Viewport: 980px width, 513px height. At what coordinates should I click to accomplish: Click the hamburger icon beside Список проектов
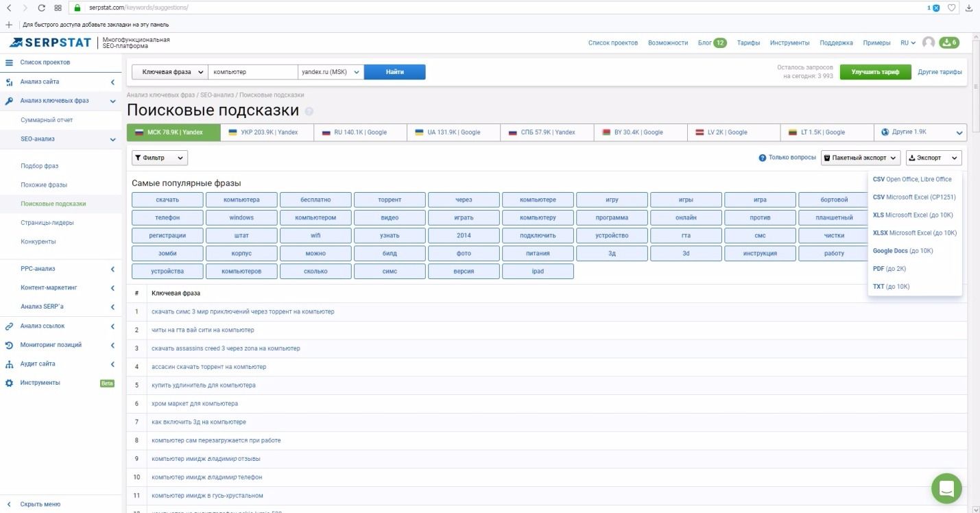9,62
